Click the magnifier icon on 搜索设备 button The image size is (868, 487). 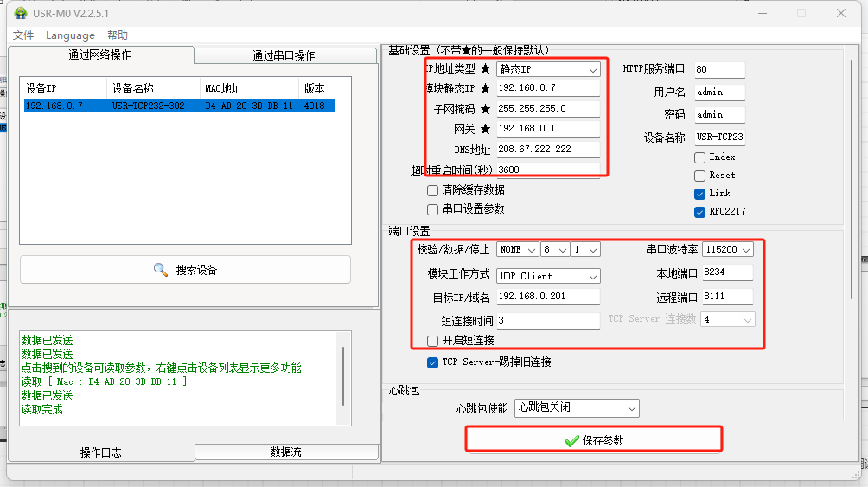(x=161, y=270)
